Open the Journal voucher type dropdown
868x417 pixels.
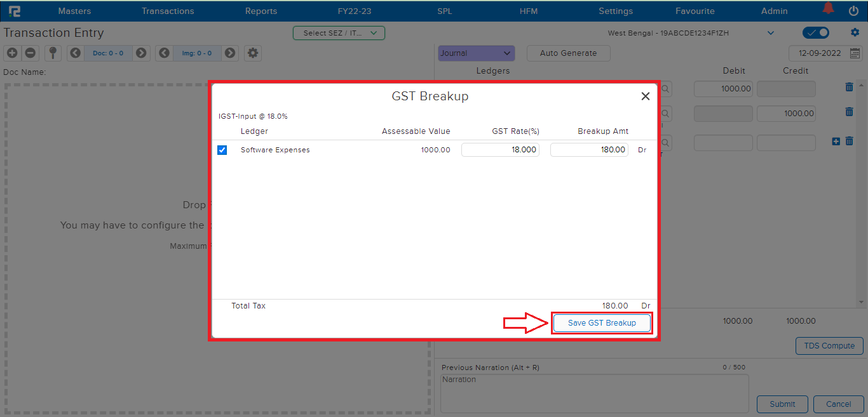tap(476, 53)
